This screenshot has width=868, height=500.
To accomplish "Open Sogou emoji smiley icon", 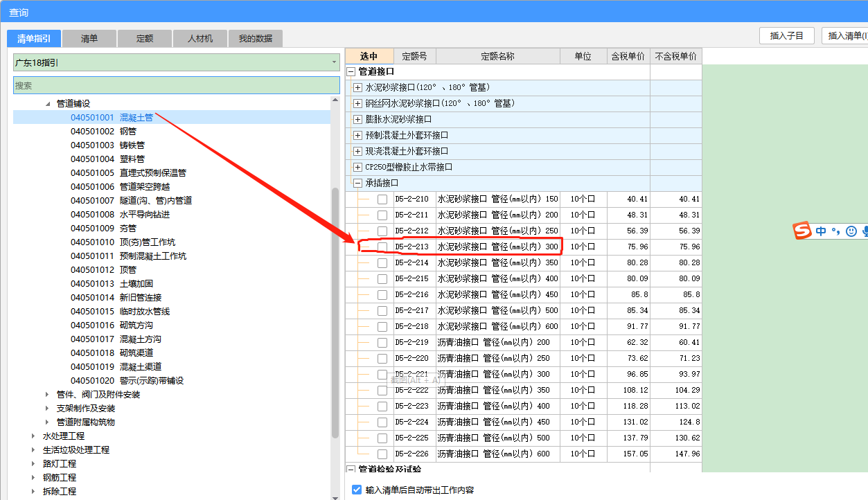I will (x=851, y=231).
